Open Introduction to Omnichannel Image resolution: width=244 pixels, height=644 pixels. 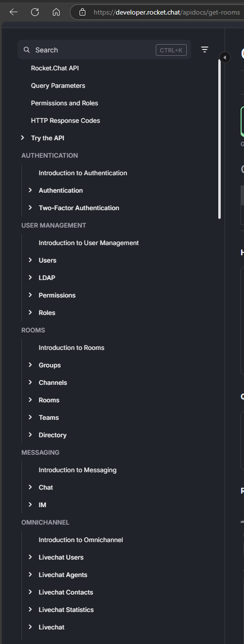pyautogui.click(x=81, y=540)
